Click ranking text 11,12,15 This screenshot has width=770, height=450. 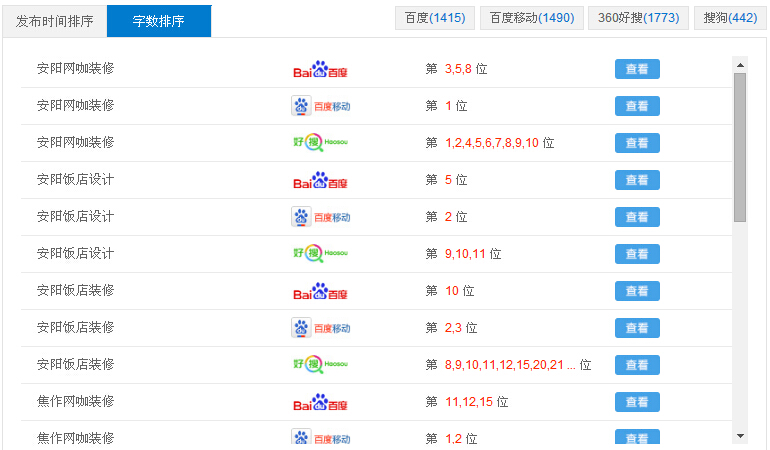pos(469,402)
